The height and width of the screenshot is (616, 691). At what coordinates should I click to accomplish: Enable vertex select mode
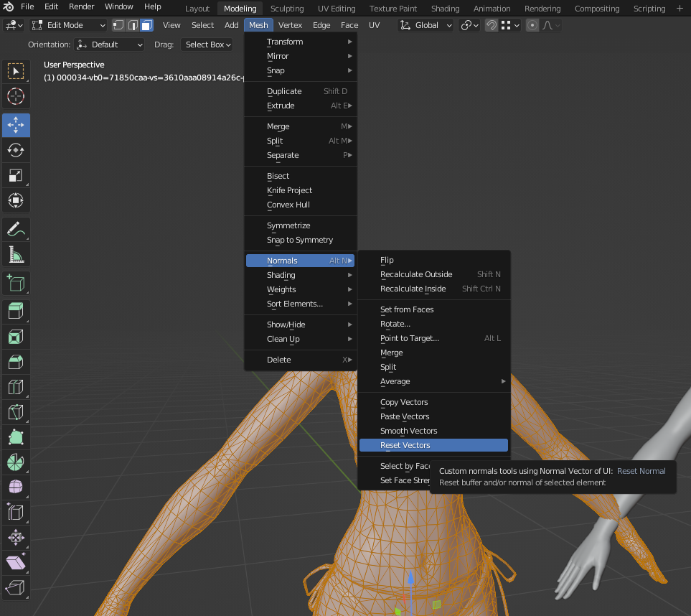pyautogui.click(x=118, y=25)
